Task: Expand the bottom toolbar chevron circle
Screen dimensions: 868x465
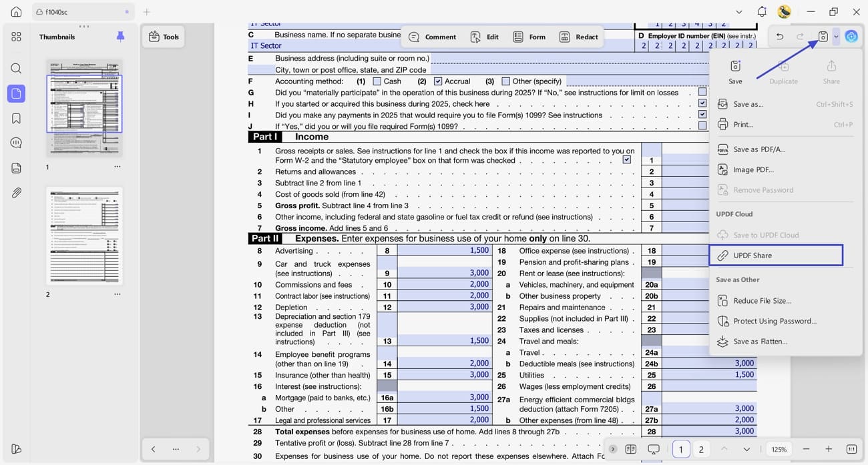Action: point(613,449)
